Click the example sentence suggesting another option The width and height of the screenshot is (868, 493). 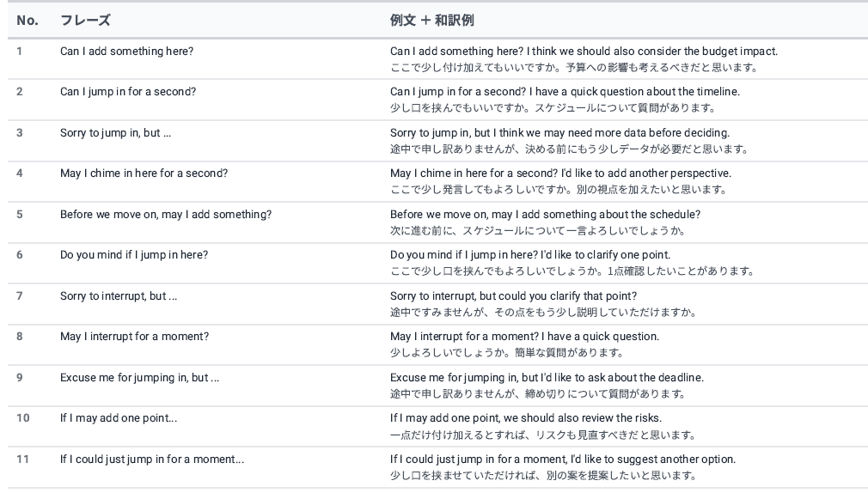562,460
